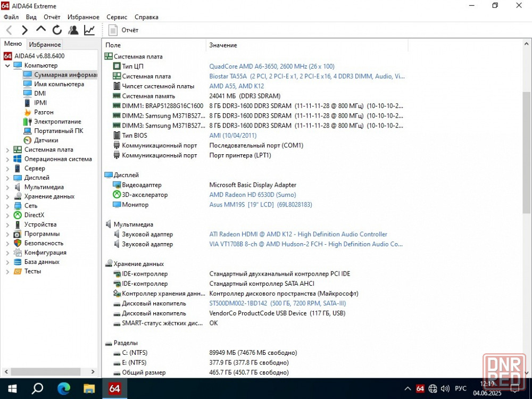The height and width of the screenshot is (399, 532).
Task: Switch to the Избранное tab in sidebar
Action: point(45,45)
